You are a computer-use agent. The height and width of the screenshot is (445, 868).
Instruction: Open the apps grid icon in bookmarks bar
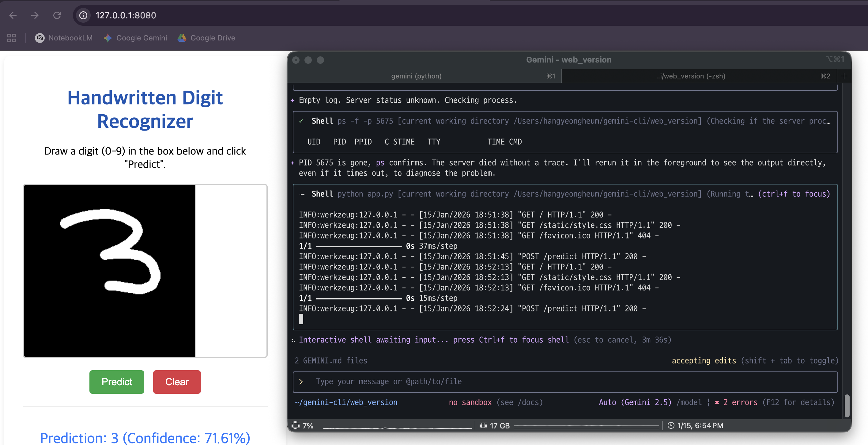(x=12, y=38)
